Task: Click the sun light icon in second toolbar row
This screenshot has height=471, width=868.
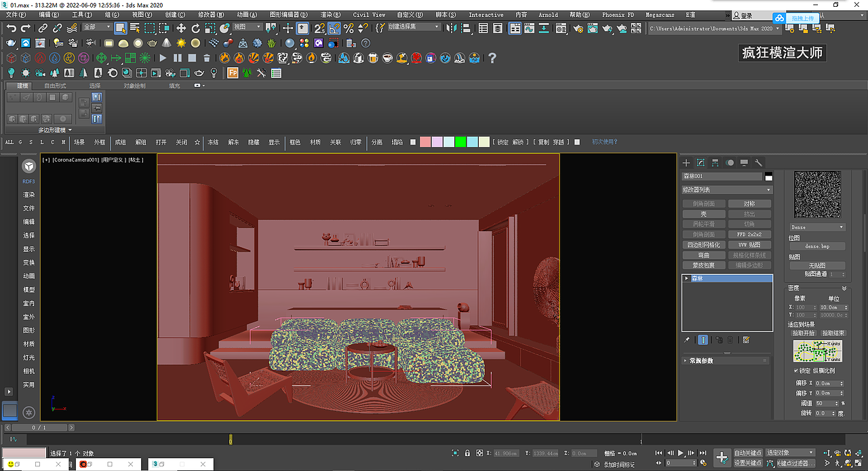Action: pos(181,43)
